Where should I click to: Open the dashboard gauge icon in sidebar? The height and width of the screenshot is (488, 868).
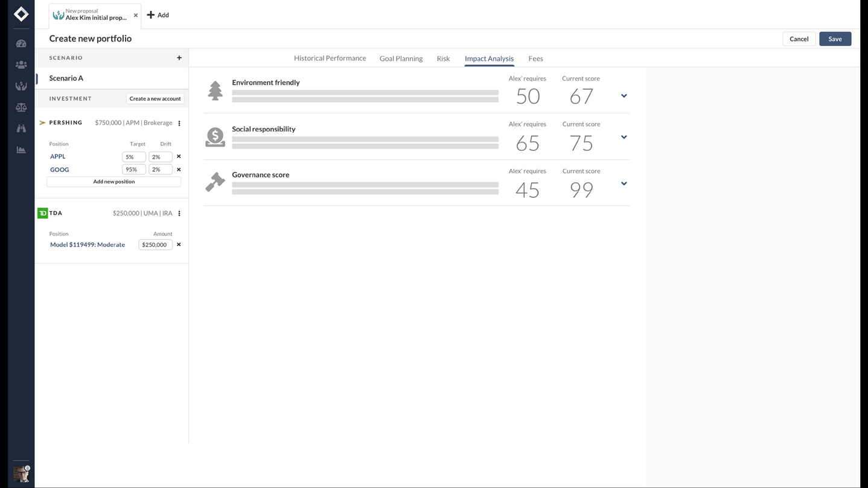pos(21,43)
